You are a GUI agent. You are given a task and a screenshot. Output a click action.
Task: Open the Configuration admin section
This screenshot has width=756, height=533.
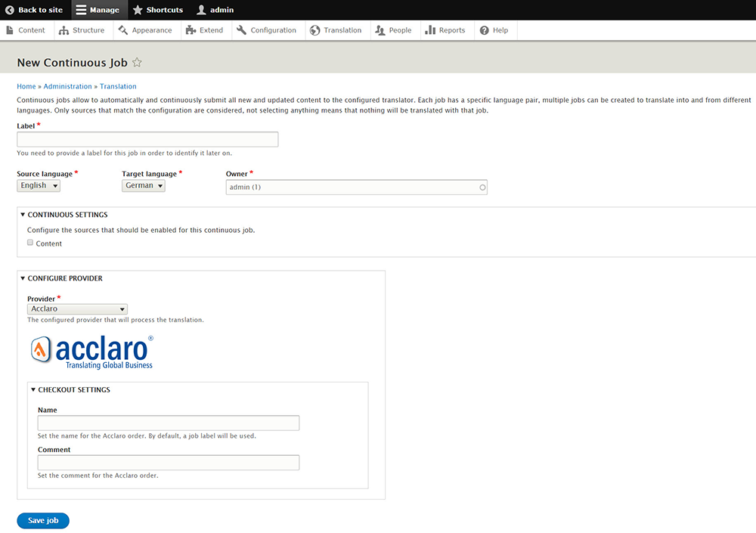click(x=268, y=30)
